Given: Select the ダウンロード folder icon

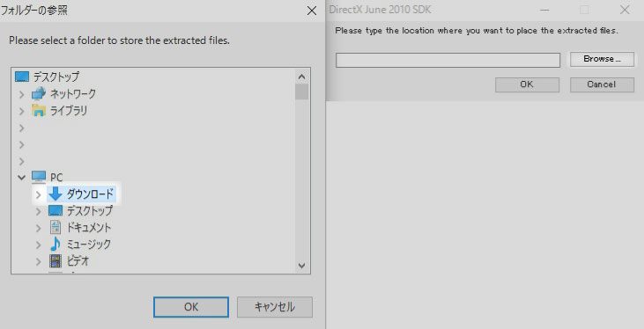Looking at the screenshot, I should tap(56, 194).
